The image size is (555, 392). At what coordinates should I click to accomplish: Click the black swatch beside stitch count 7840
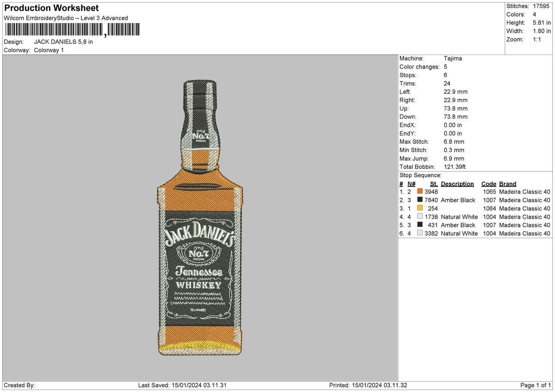click(x=420, y=200)
